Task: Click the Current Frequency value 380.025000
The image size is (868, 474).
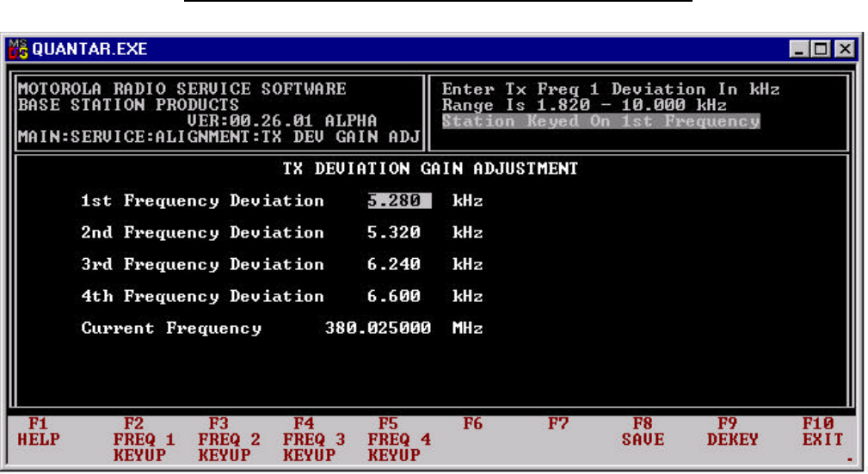Action: (379, 328)
